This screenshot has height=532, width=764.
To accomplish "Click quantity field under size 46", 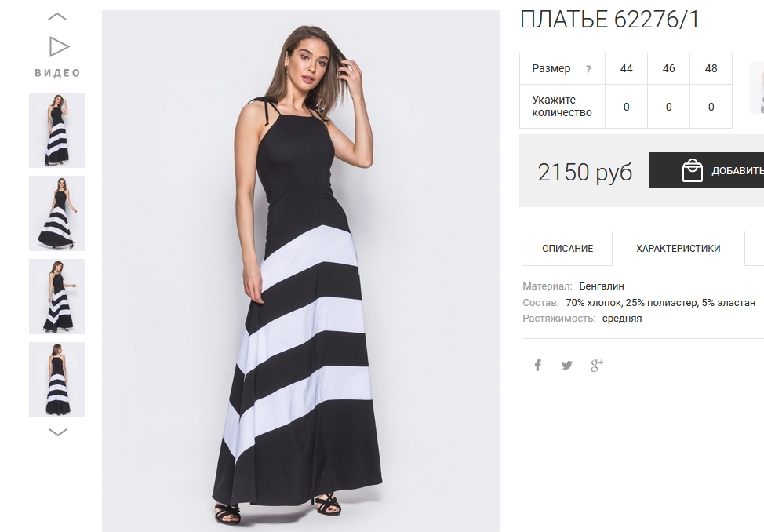I will click(668, 107).
